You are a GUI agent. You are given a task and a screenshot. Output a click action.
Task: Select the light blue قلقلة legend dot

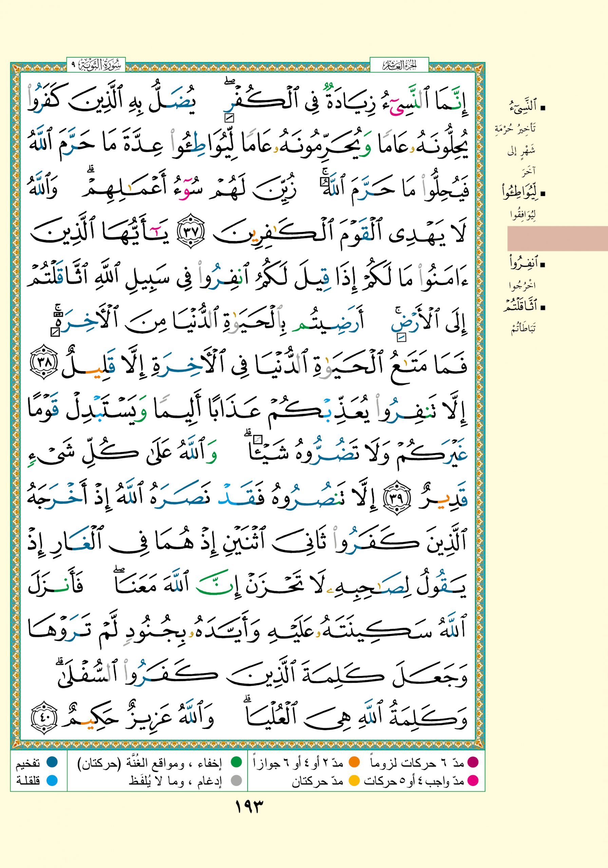coord(52,780)
